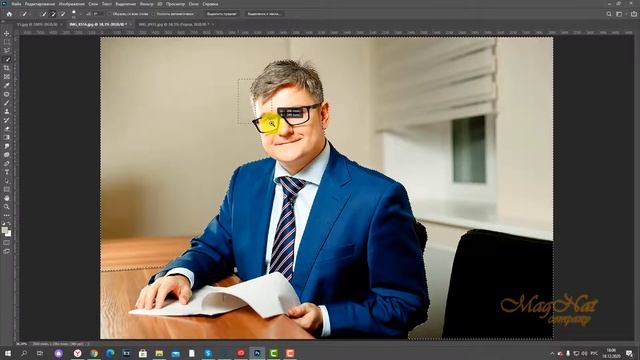Open the Редактирование menu
This screenshot has height=360, width=640.
tap(40, 4)
